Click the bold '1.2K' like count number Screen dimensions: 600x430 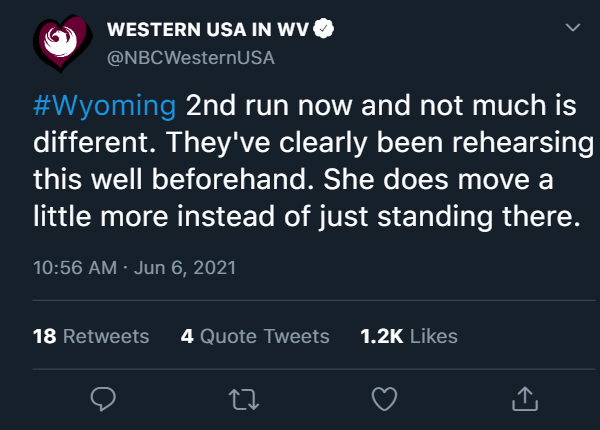click(381, 336)
